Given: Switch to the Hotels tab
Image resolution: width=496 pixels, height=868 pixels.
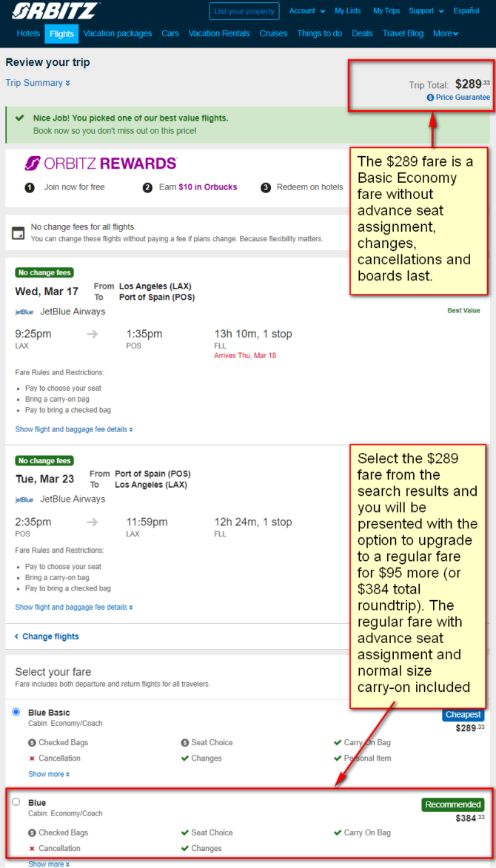Looking at the screenshot, I should coord(28,34).
